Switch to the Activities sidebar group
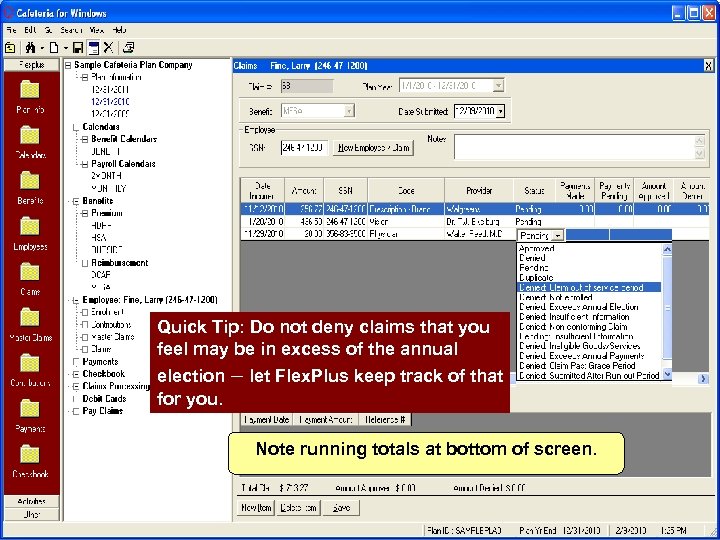 [x=31, y=501]
